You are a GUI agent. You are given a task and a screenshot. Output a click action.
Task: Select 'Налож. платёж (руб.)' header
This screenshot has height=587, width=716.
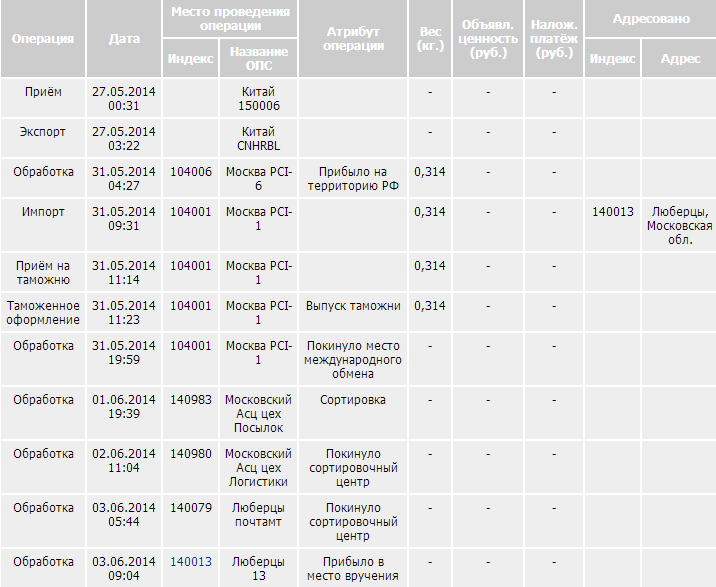pyautogui.click(x=554, y=38)
